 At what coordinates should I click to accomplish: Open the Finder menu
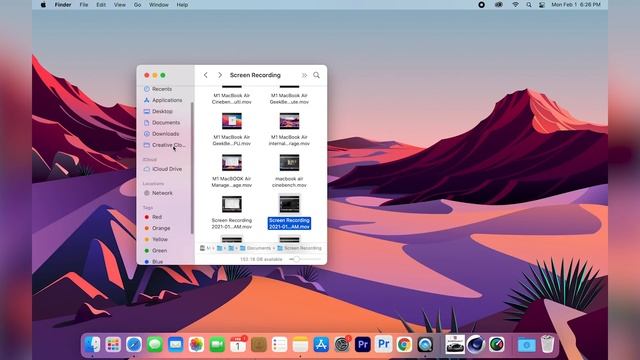point(63,5)
